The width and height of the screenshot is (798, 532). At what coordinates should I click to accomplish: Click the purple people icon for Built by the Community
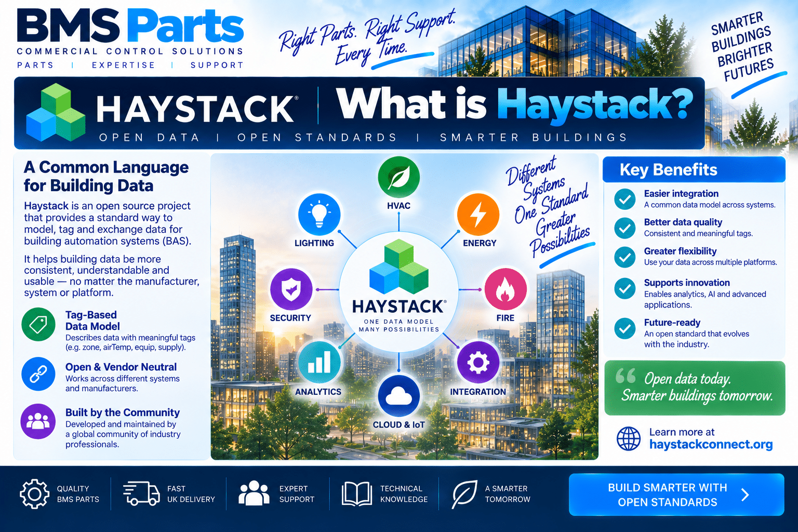[38, 421]
